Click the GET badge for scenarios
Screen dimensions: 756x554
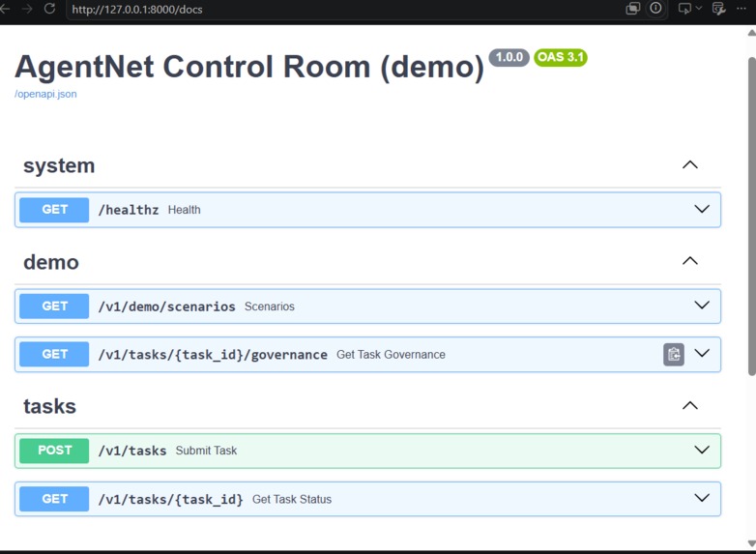(x=54, y=306)
